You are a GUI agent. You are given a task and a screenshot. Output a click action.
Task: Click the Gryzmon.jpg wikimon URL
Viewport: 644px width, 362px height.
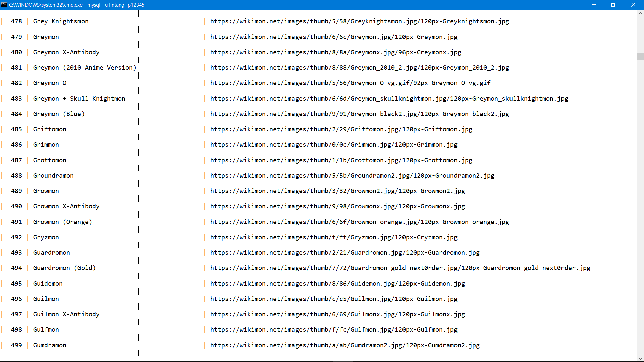point(334,237)
